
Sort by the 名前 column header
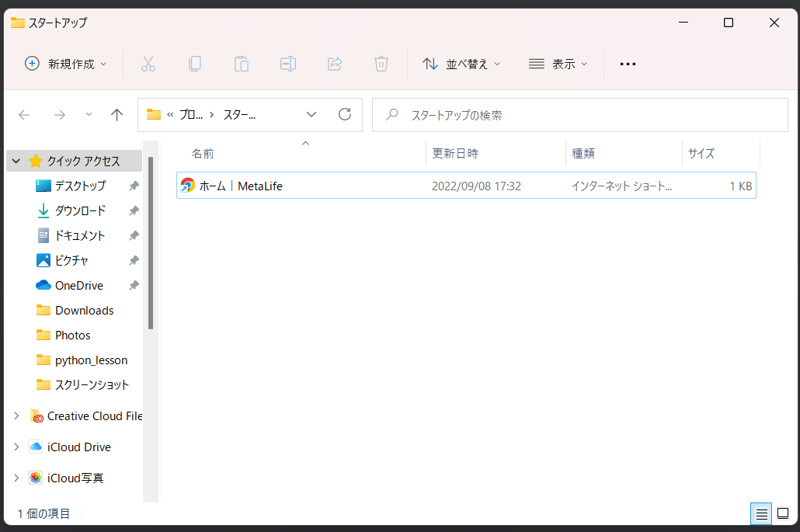pyautogui.click(x=301, y=153)
